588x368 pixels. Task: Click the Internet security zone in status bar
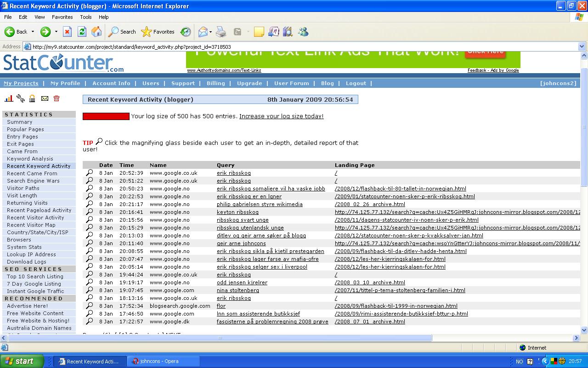point(533,348)
